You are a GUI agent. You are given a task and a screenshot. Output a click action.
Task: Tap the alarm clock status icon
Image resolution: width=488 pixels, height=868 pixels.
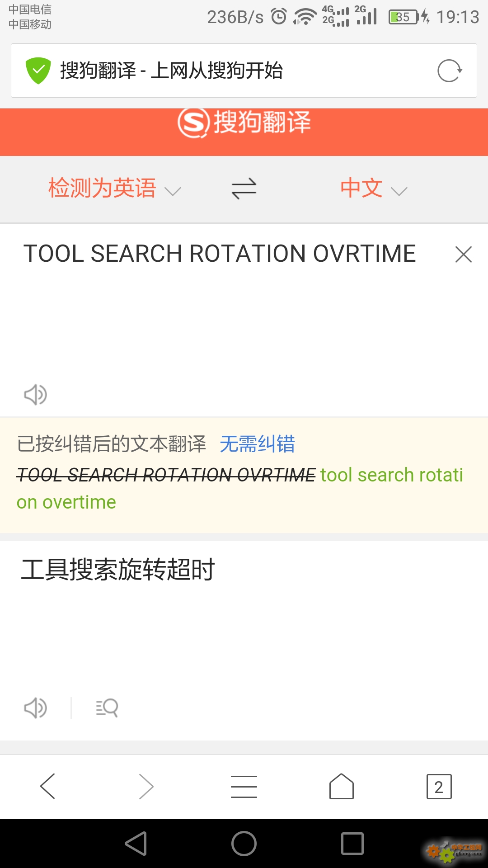tap(279, 17)
